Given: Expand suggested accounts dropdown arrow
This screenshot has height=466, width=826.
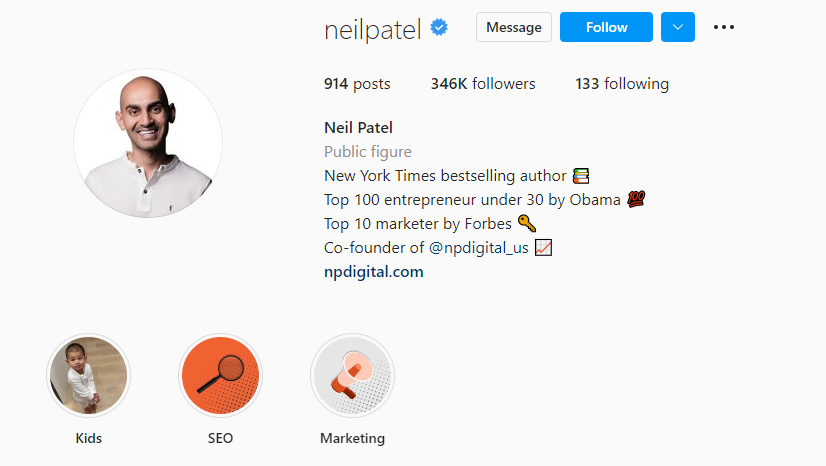Looking at the screenshot, I should 678,27.
